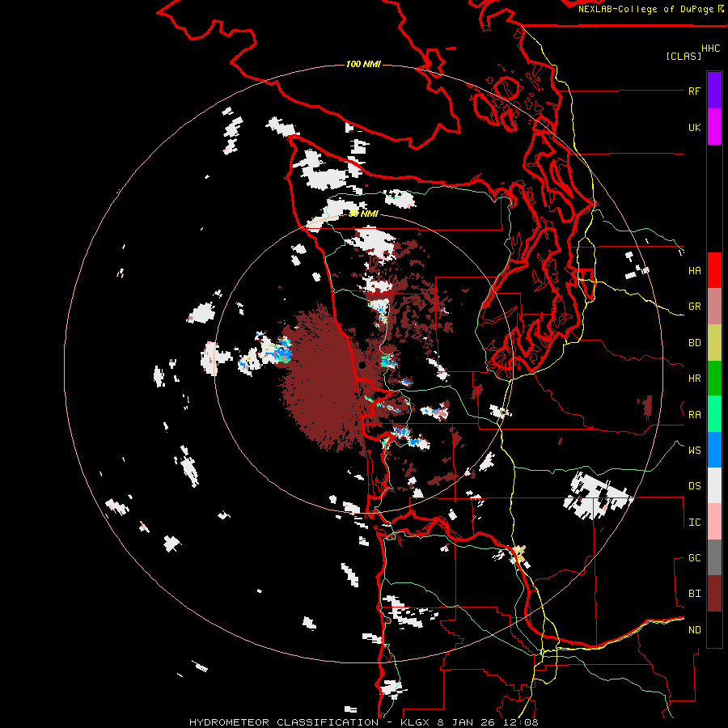The width and height of the screenshot is (728, 728).
Task: Click the 'HA' legend label
Action: [694, 271]
